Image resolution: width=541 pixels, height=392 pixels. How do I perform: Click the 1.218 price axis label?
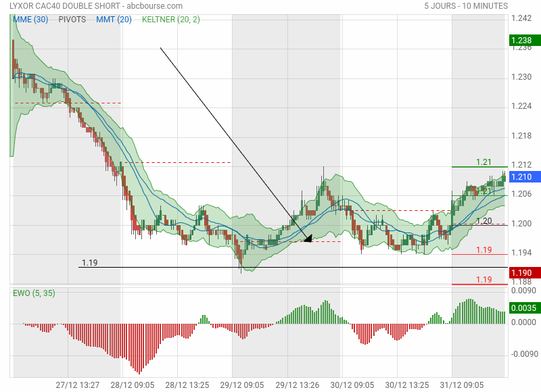(x=521, y=135)
